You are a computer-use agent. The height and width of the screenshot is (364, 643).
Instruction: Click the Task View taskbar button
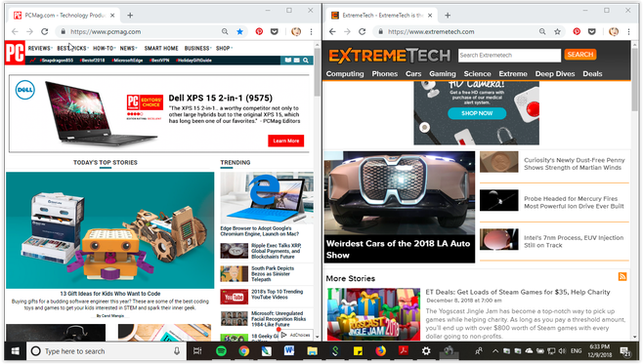point(197,351)
